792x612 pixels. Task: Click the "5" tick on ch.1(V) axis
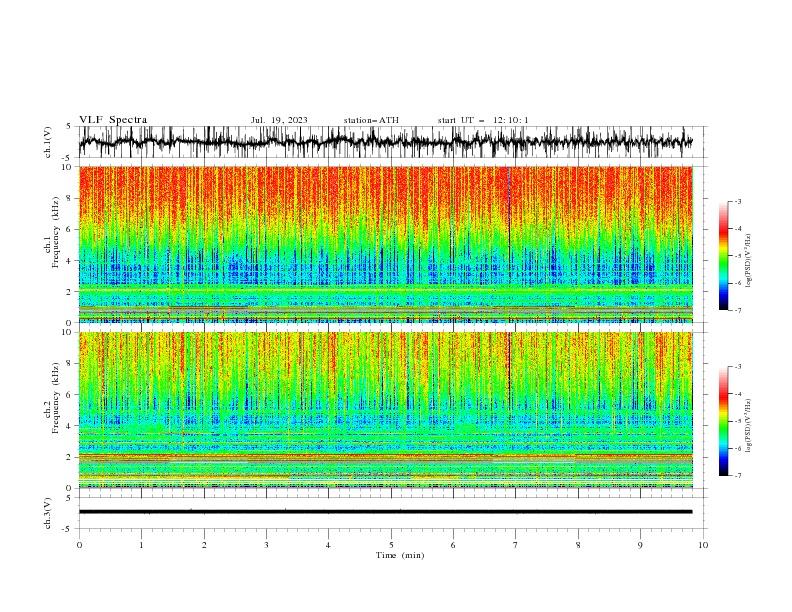(69, 126)
